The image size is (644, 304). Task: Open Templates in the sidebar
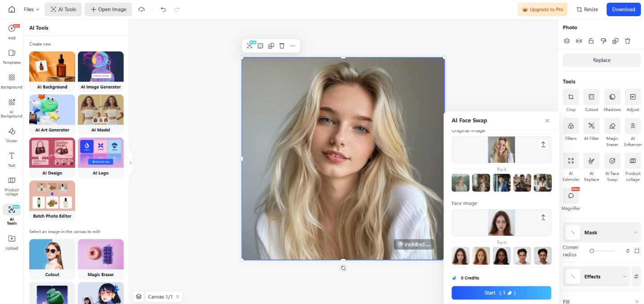[12, 57]
